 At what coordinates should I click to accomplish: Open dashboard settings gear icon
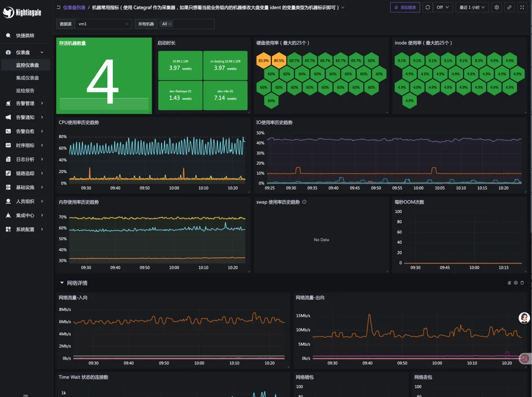coord(497,7)
